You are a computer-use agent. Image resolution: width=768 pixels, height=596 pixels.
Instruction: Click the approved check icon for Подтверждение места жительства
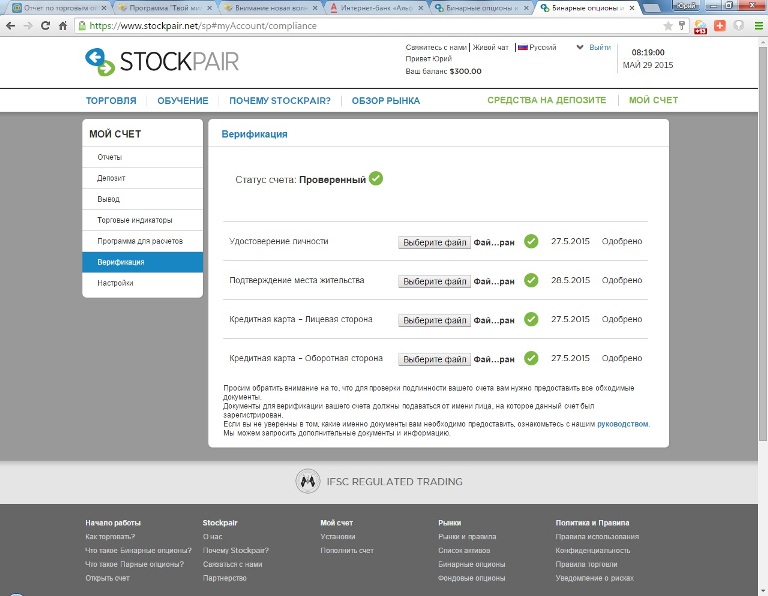[531, 280]
